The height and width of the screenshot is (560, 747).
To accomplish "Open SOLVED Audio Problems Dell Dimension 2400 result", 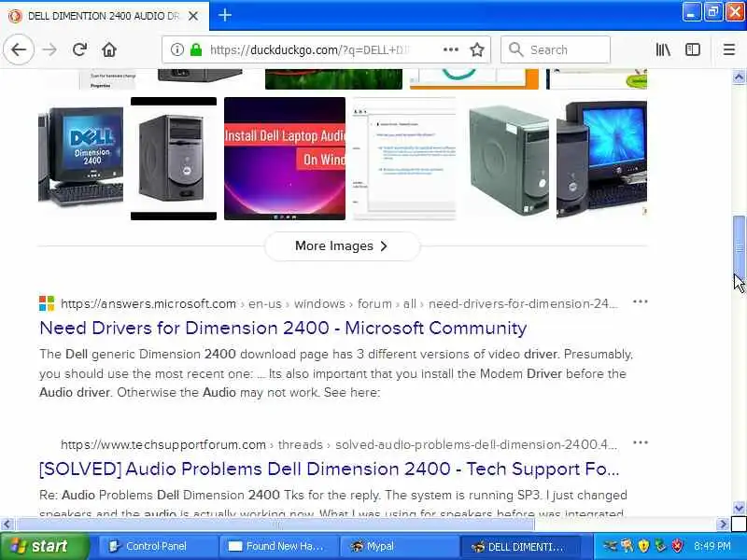I will (x=330, y=469).
